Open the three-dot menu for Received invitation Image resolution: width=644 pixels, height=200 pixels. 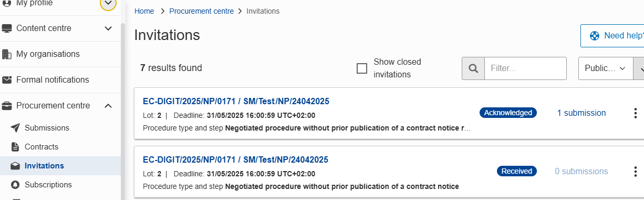point(635,172)
